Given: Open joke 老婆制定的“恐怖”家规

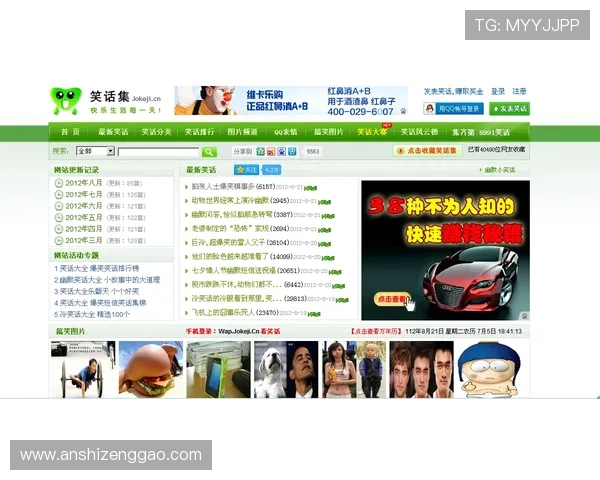Looking at the screenshot, I should [230, 229].
